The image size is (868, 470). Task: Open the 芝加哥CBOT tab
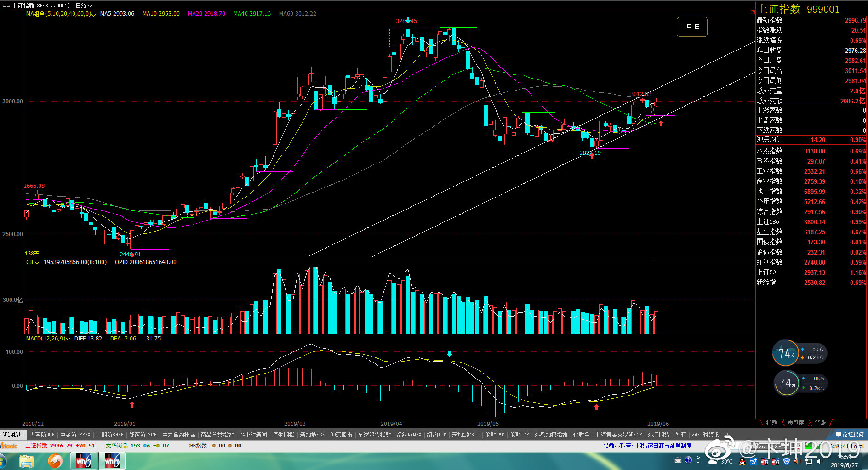pyautogui.click(x=465, y=435)
